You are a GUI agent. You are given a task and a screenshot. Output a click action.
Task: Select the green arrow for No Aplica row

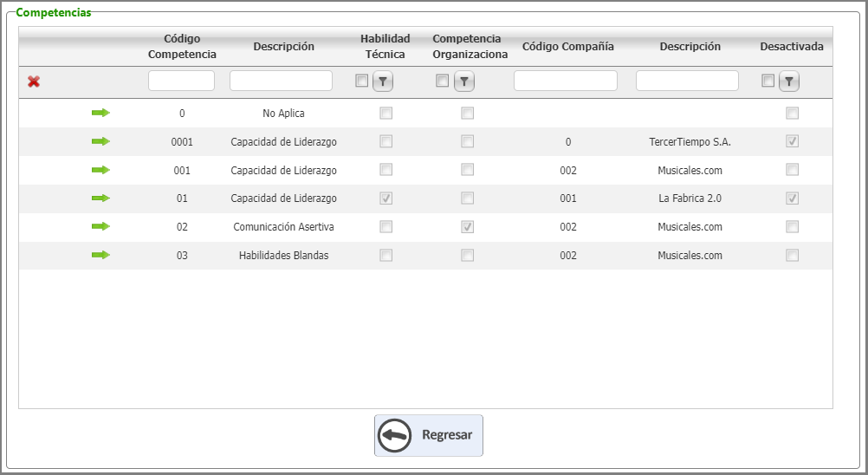[100, 113]
